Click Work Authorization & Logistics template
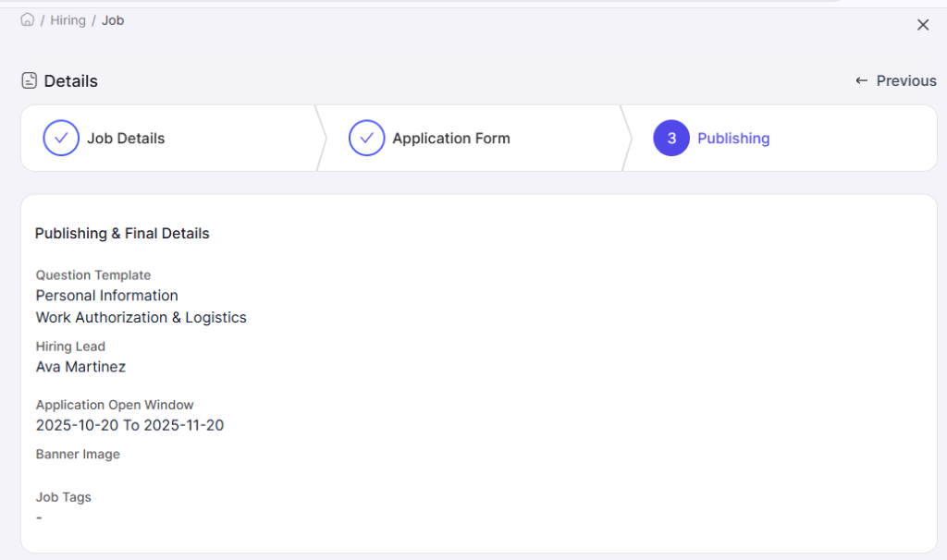The height and width of the screenshot is (560, 947). click(141, 318)
